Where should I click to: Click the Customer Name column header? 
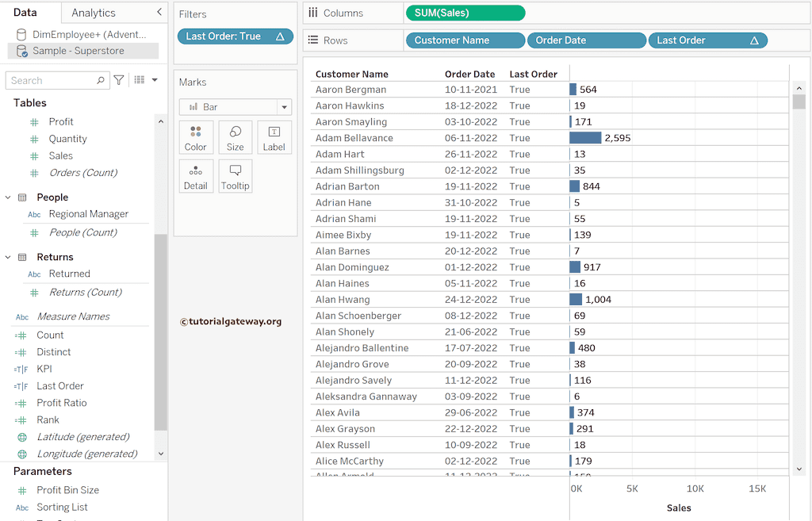click(x=351, y=74)
